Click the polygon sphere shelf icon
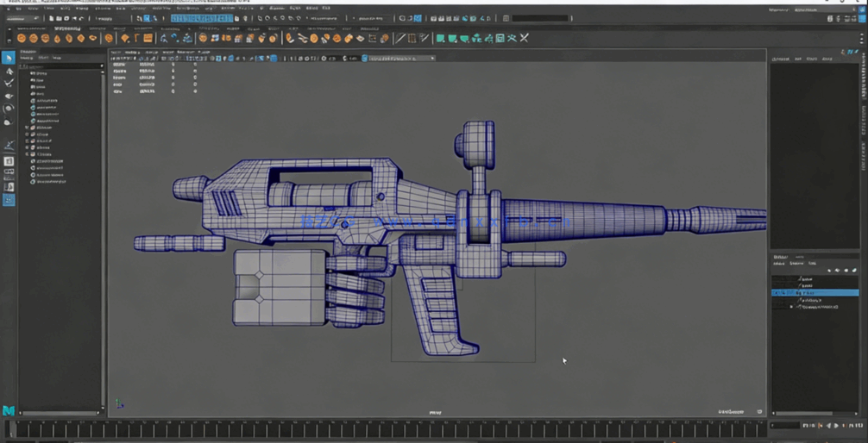Viewport: 868px width, 443px height. [x=22, y=38]
